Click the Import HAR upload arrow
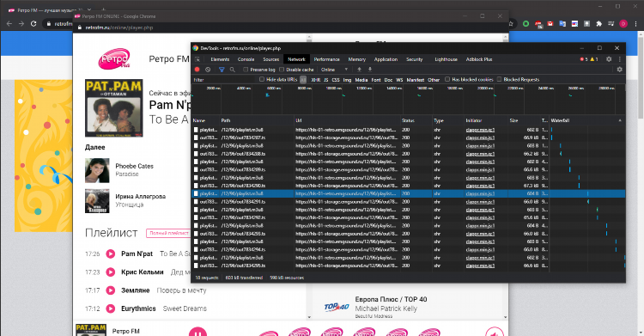Image resolution: width=644 pixels, height=336 pixels. tap(360, 70)
